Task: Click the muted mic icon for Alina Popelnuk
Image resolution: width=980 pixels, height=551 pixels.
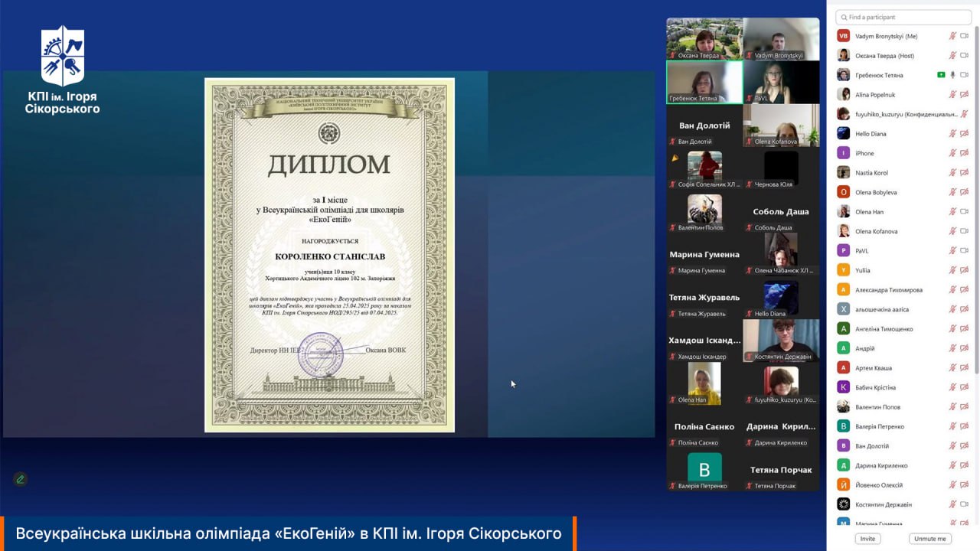Action: point(953,95)
